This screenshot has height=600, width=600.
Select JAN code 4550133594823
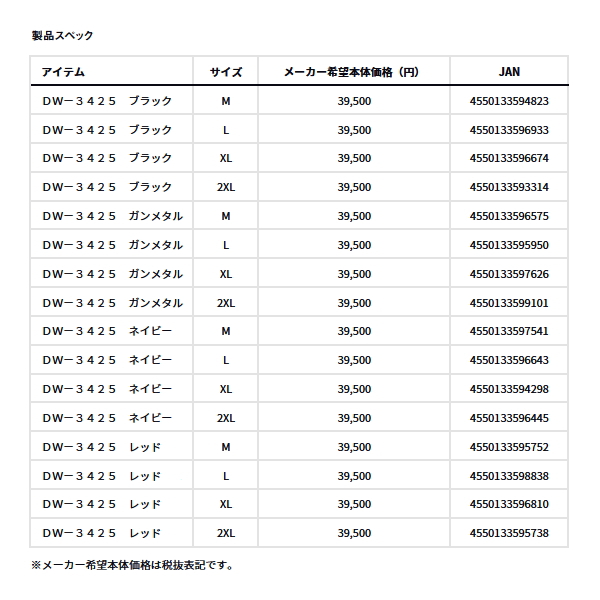(x=509, y=101)
